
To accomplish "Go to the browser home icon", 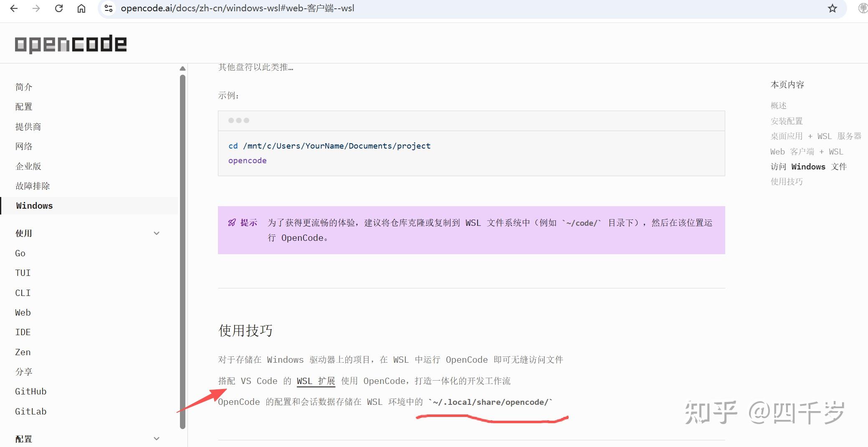I will pos(81,8).
